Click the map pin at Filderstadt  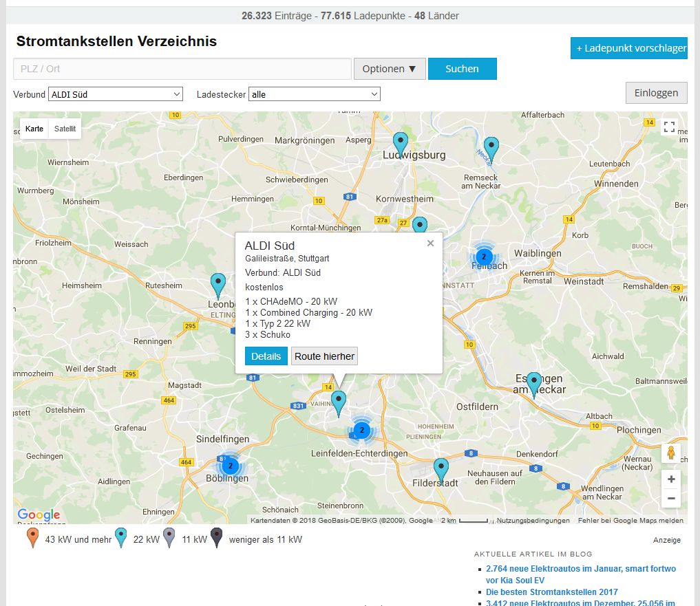coord(441,470)
